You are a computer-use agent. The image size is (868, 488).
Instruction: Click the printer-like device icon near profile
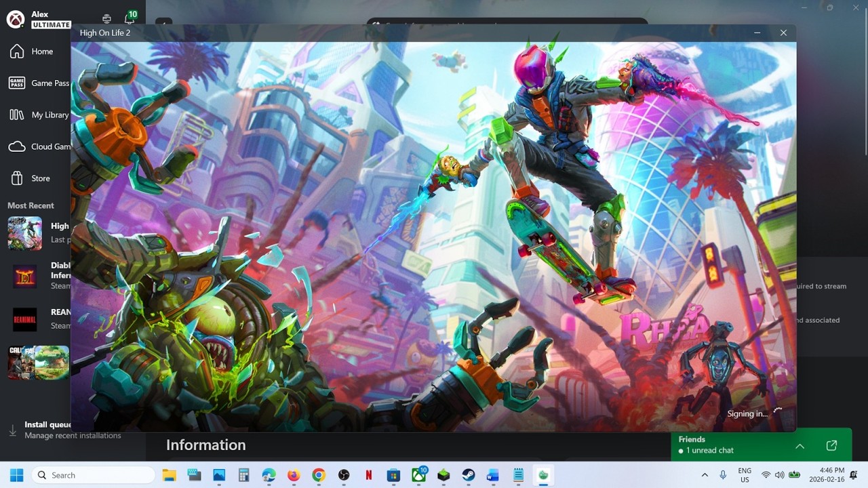(106, 20)
